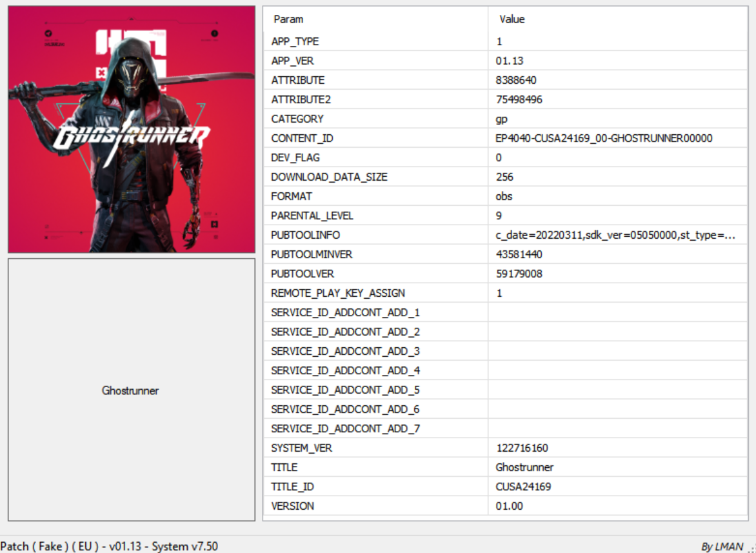The image size is (756, 553).
Task: Click the content ID EP4040-CUSA24169_00-GHOSTRUNNER00000
Action: click(x=604, y=138)
